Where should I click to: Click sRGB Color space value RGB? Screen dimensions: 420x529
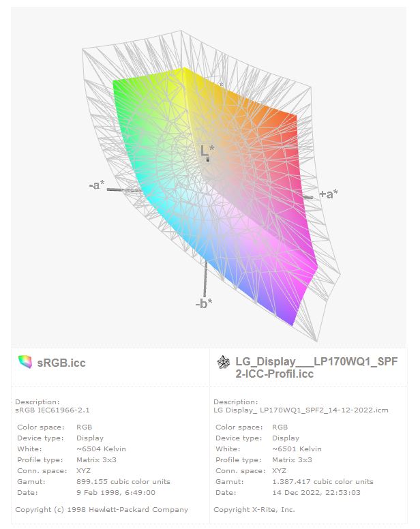coord(85,427)
